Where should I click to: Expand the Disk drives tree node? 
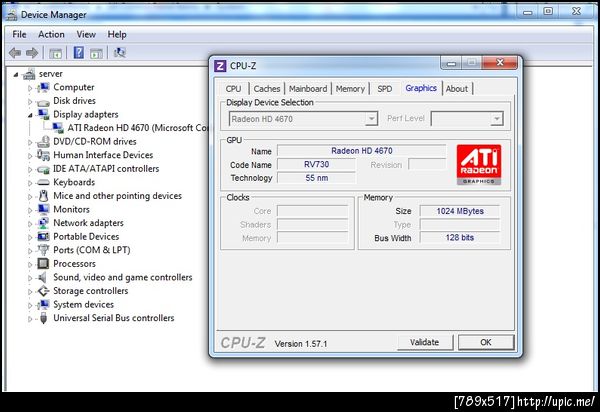30,102
